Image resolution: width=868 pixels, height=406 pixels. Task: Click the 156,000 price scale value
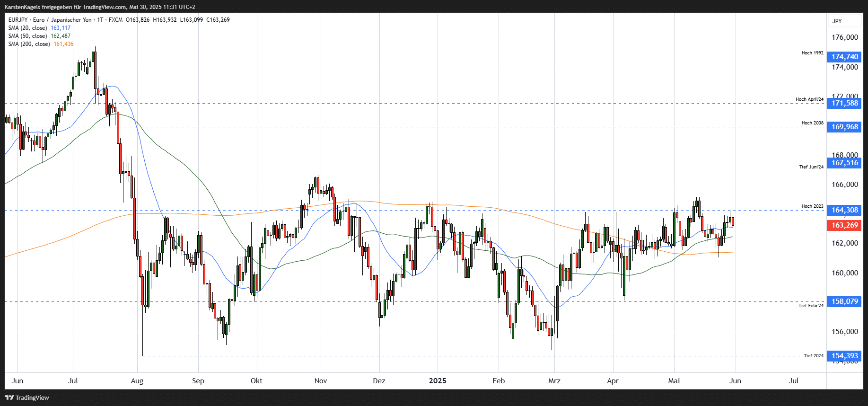pos(845,332)
